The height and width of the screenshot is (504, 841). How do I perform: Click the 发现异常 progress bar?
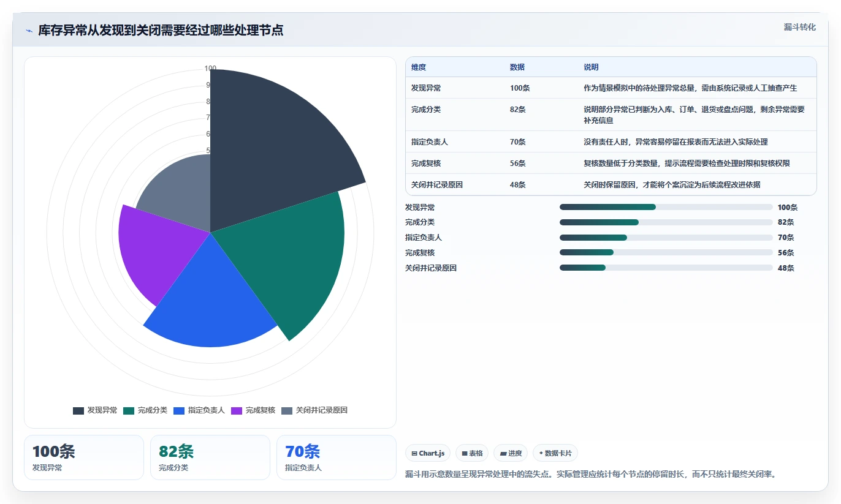point(666,207)
